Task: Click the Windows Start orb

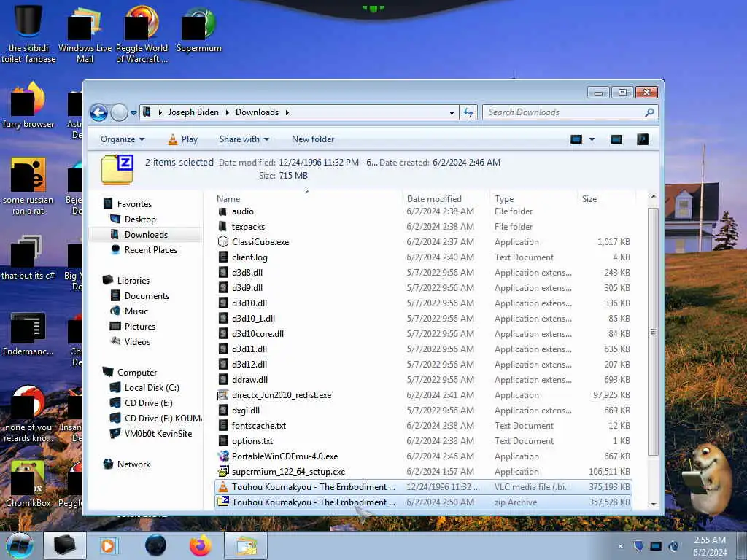Action: [x=20, y=545]
